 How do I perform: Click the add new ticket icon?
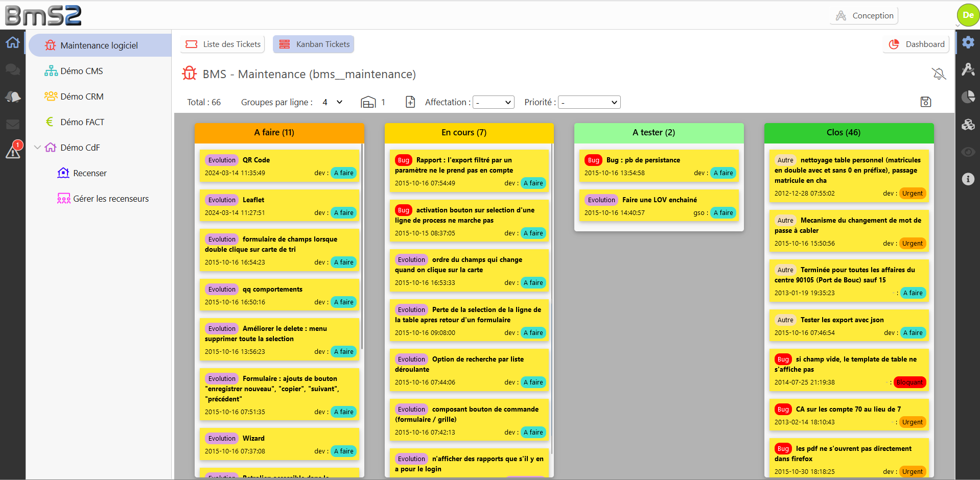click(410, 102)
